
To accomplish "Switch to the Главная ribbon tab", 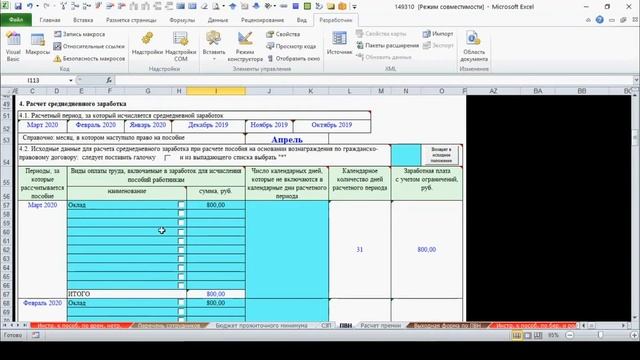I will (50, 20).
